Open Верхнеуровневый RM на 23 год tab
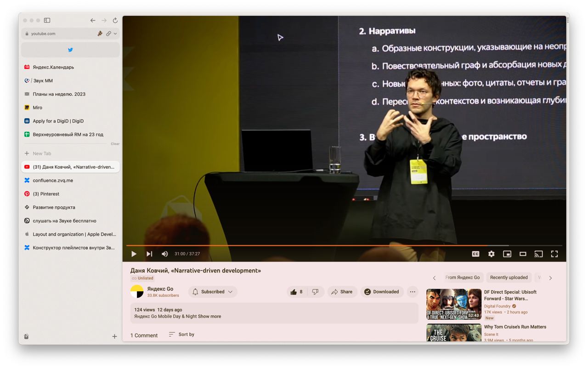Image resolution: width=588 pixels, height=369 pixels. click(x=70, y=135)
